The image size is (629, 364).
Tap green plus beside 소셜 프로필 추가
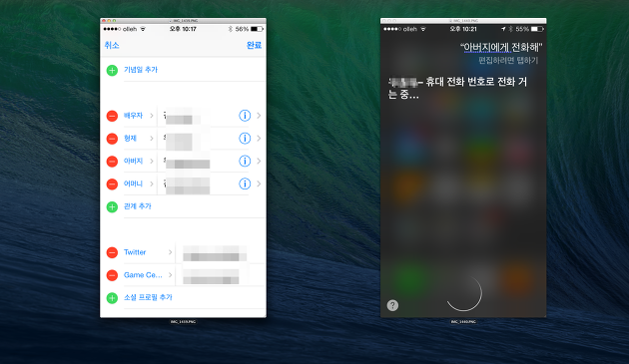112,298
